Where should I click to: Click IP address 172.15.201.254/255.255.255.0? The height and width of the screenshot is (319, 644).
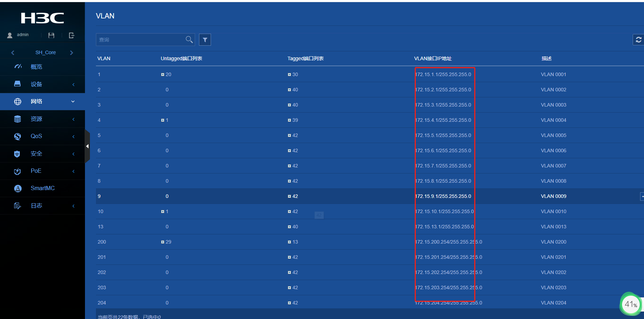tap(449, 257)
